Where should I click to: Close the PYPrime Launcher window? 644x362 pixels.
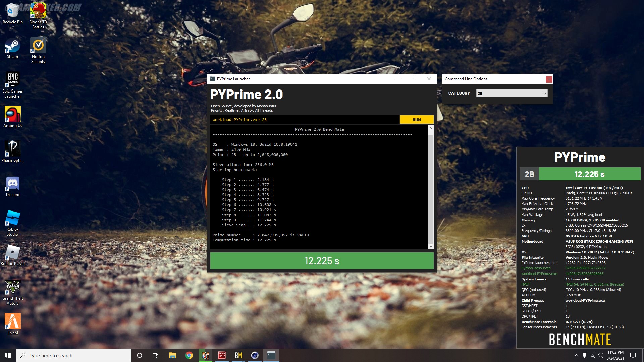point(429,79)
